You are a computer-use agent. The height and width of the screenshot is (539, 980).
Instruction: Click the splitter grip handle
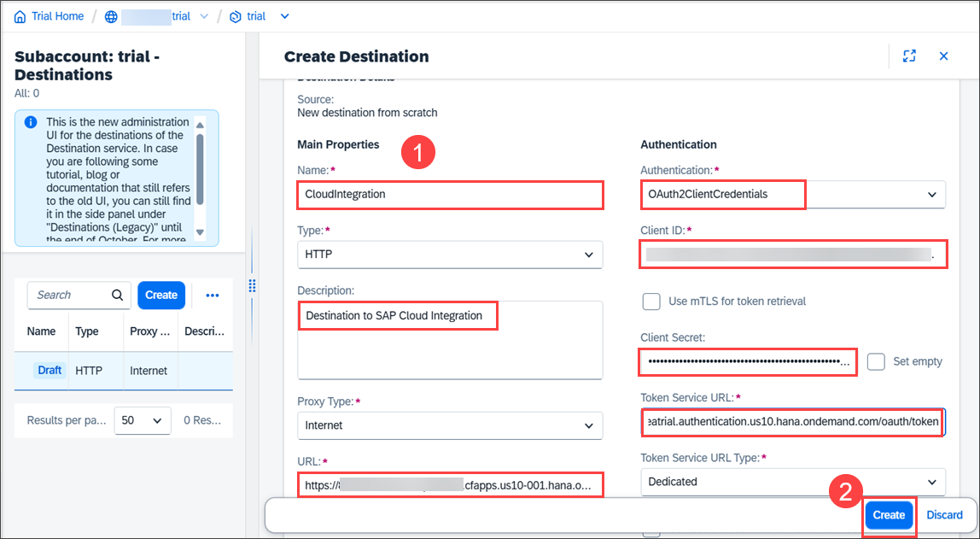point(253,286)
